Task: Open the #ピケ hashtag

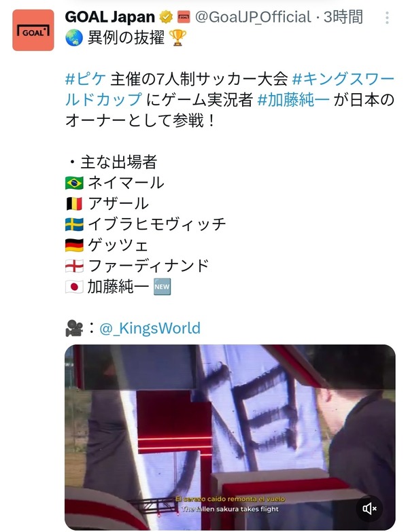Action: 86,79
